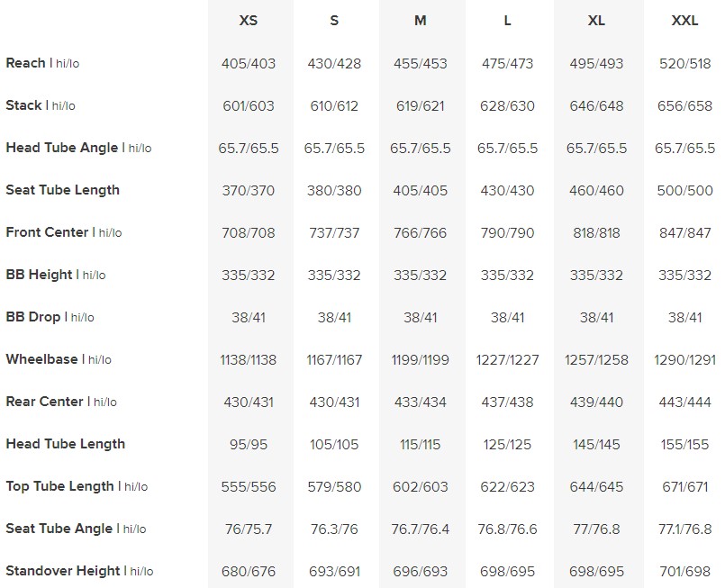
Task: Click the Wheelbase row label
Action: click(41, 359)
